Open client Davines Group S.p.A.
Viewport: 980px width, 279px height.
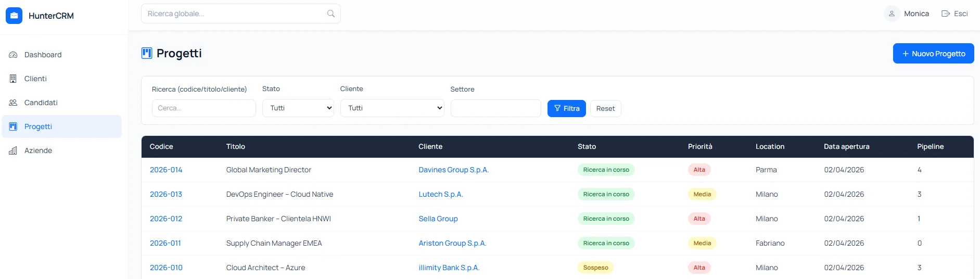[x=454, y=170]
